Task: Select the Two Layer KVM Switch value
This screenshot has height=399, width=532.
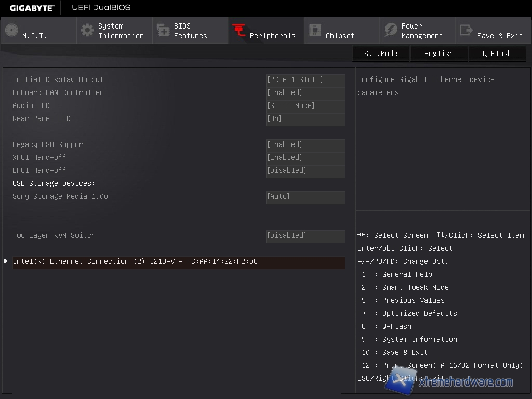Action: 305,236
